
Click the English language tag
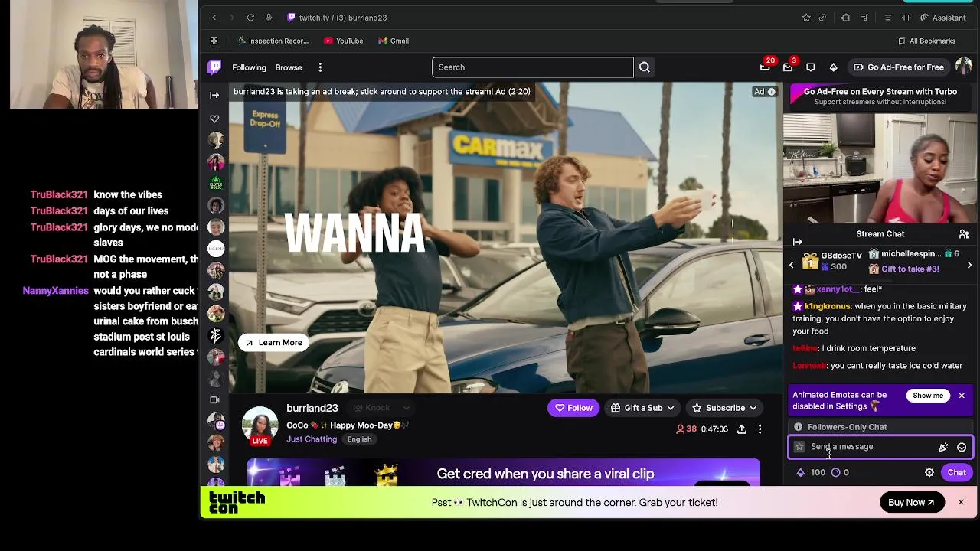click(359, 439)
